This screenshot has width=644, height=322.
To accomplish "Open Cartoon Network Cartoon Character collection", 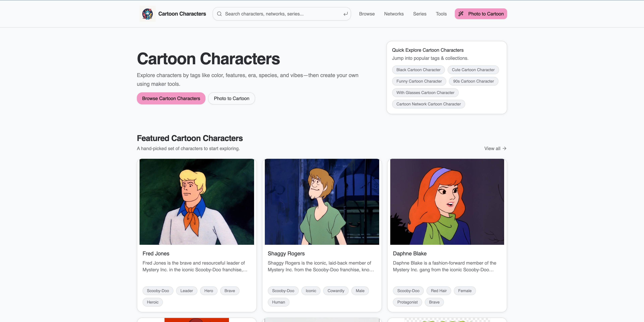I will [428, 104].
